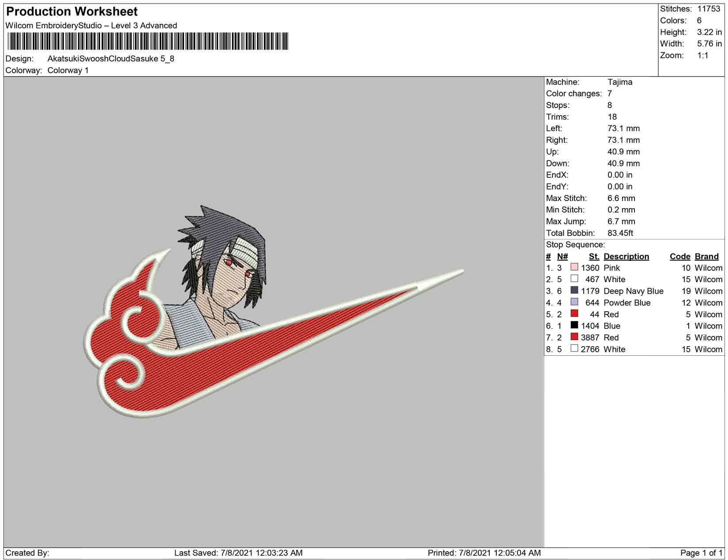728x560 pixels.
Task: Select the White swatch with 467 stitches
Action: 574,279
